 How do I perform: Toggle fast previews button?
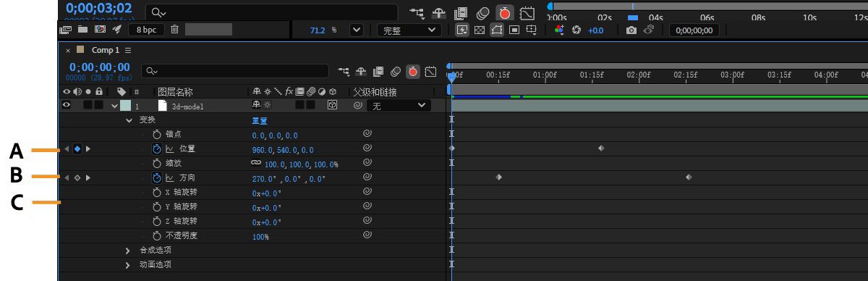click(462, 30)
